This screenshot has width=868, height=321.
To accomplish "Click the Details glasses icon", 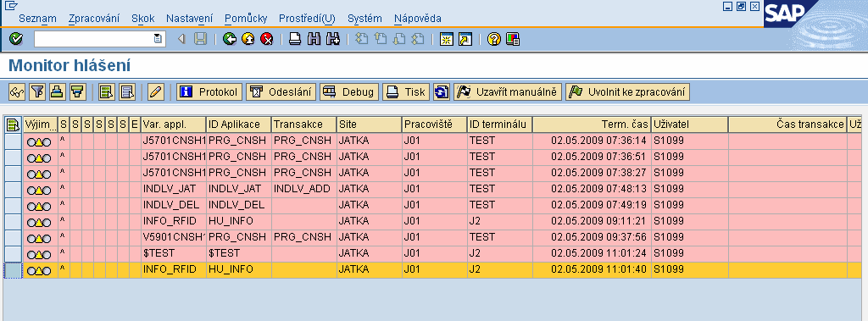I will pos(17,91).
